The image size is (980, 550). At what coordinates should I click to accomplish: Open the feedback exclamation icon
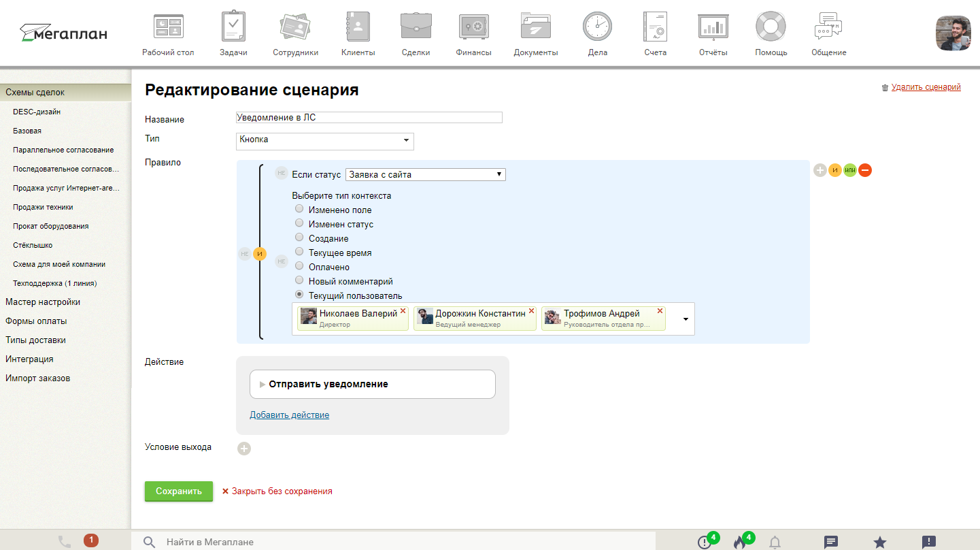(x=929, y=543)
